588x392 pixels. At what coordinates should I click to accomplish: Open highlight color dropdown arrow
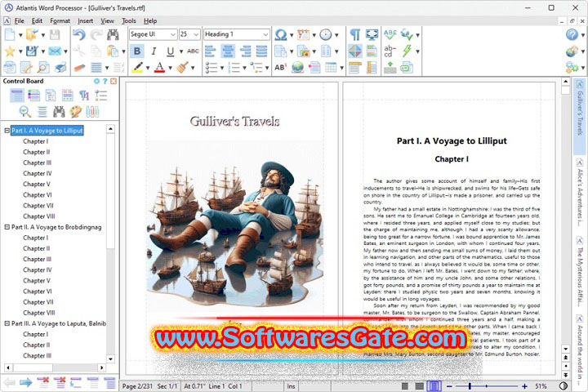point(147,68)
